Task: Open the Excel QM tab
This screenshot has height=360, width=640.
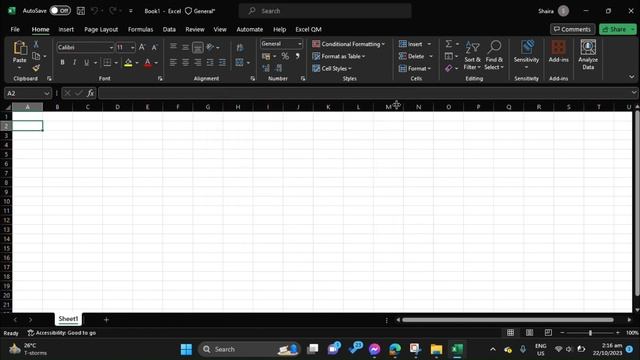Action: tap(308, 29)
